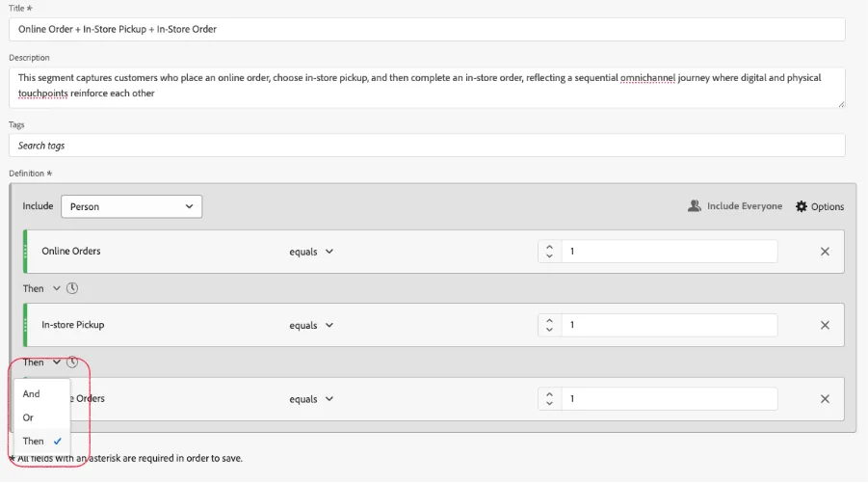Viewport: 868px width, 483px height.
Task: Click the value field of the third rule
Action: point(670,399)
